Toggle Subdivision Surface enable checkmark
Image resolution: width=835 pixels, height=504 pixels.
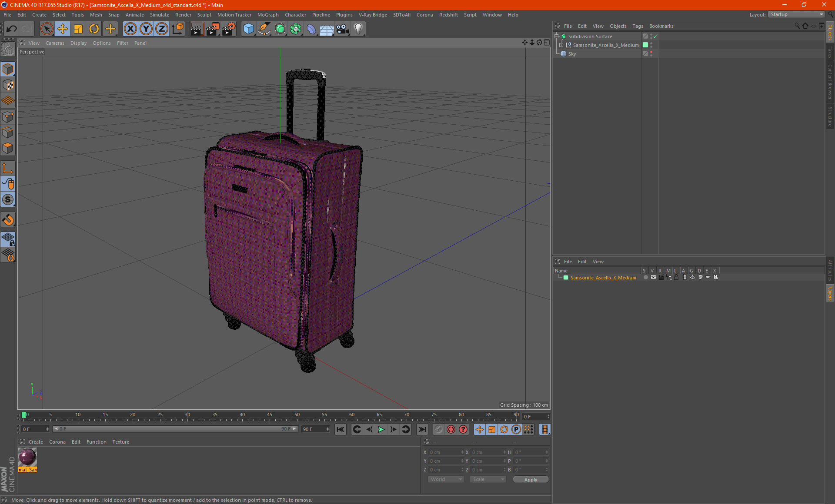click(655, 36)
